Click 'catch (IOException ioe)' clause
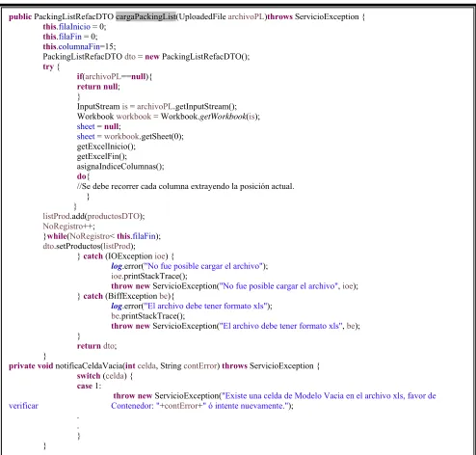This screenshot has height=455, width=476. click(125, 256)
